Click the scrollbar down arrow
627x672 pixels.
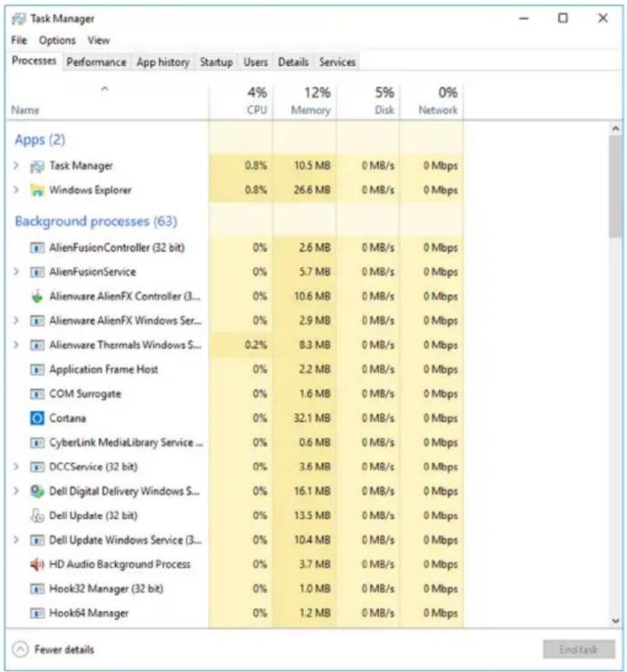tap(615, 621)
